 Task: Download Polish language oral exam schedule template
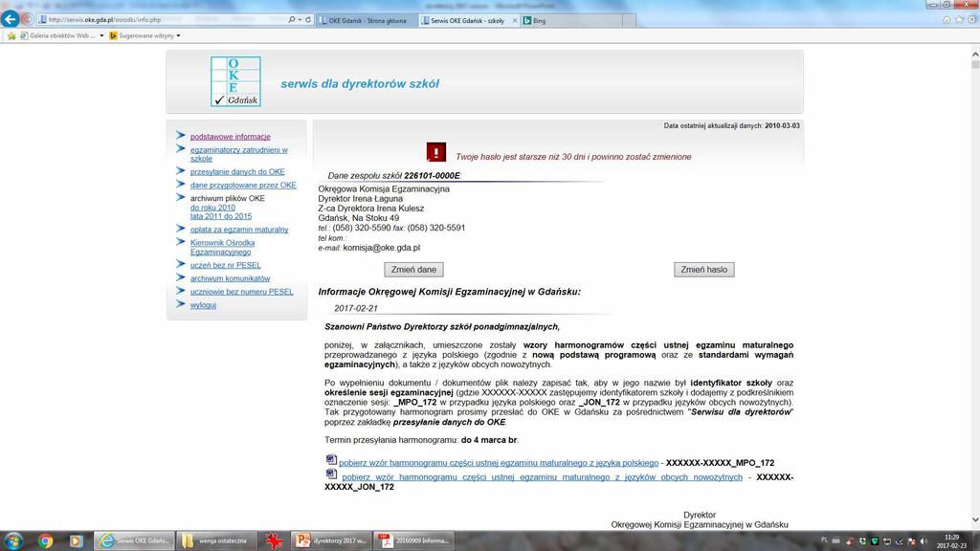[x=498, y=463]
